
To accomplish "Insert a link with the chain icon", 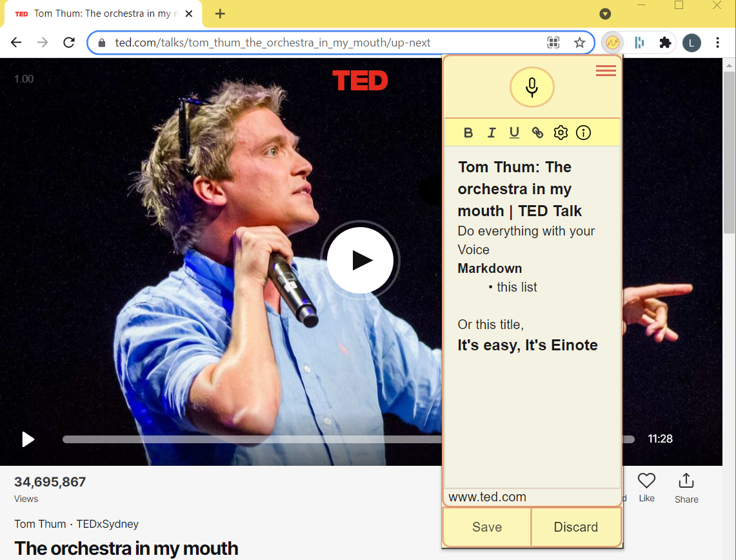I will pos(537,133).
